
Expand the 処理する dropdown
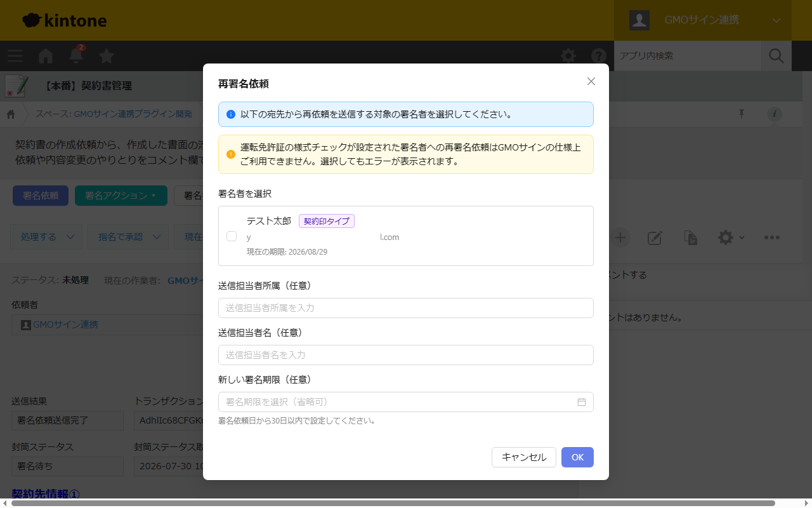[x=47, y=237]
